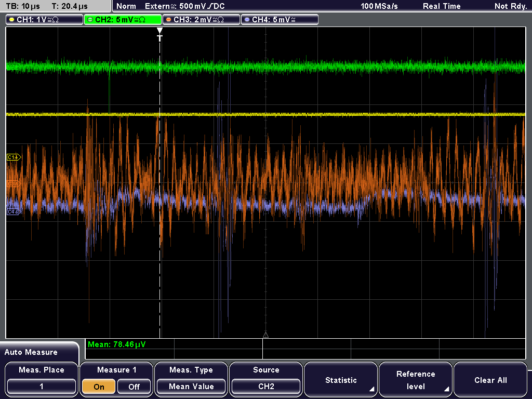Click the orange CH3 color dot
Viewport: 532px width, 399px height.
coord(169,20)
